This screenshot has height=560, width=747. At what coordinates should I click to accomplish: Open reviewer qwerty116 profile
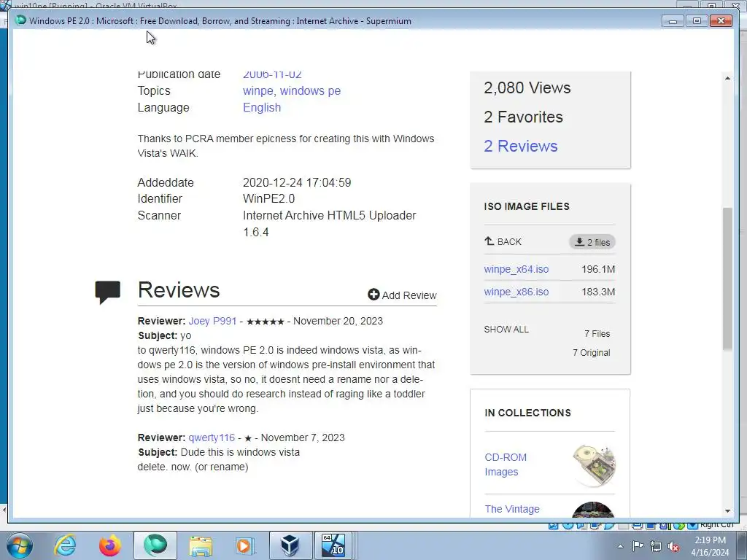pyautogui.click(x=212, y=437)
